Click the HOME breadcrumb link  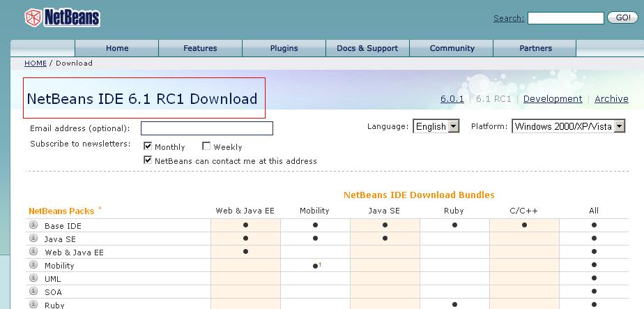tap(36, 63)
